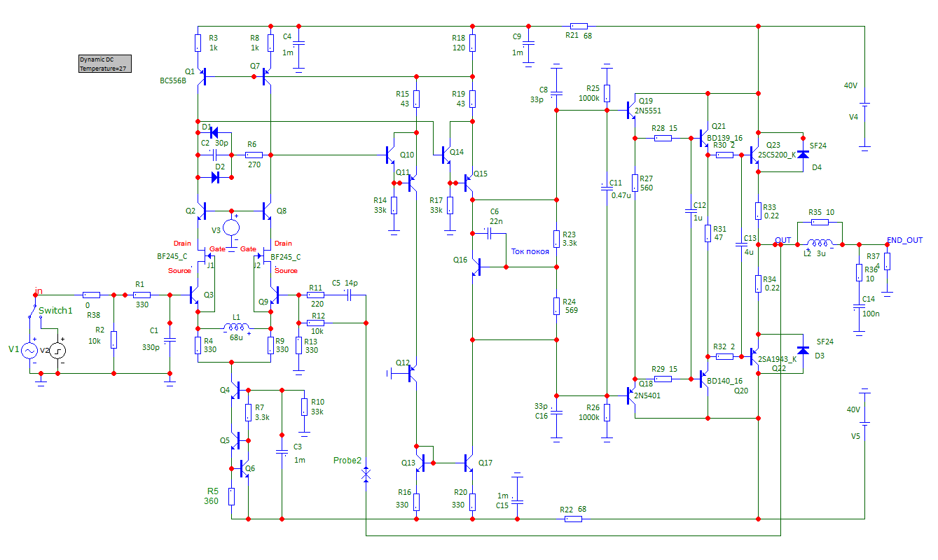The height and width of the screenshot is (560, 938).
Task: Select capacitor C1 330p symbol
Action: [x=169, y=340]
